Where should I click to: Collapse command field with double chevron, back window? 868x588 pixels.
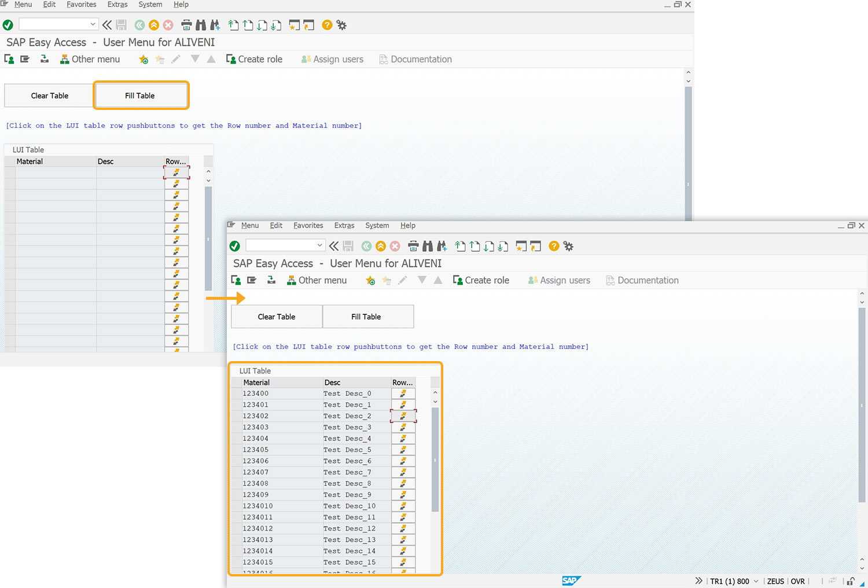(x=107, y=25)
